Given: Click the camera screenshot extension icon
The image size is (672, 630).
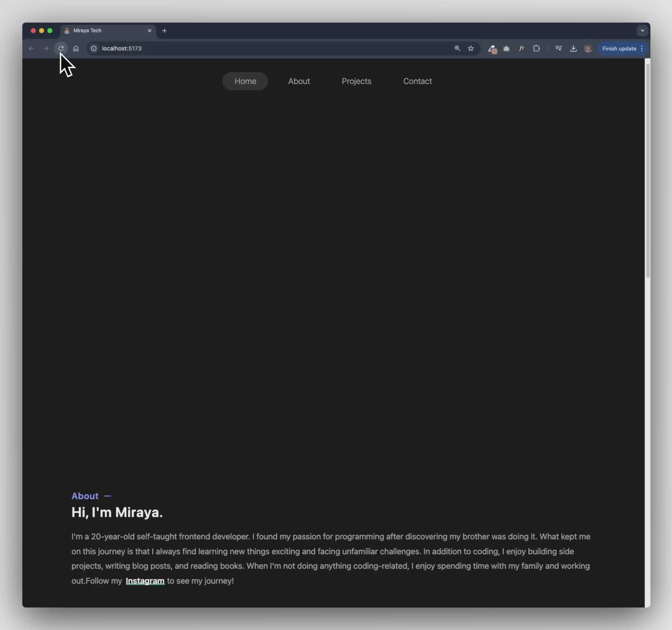Looking at the screenshot, I should coord(506,49).
